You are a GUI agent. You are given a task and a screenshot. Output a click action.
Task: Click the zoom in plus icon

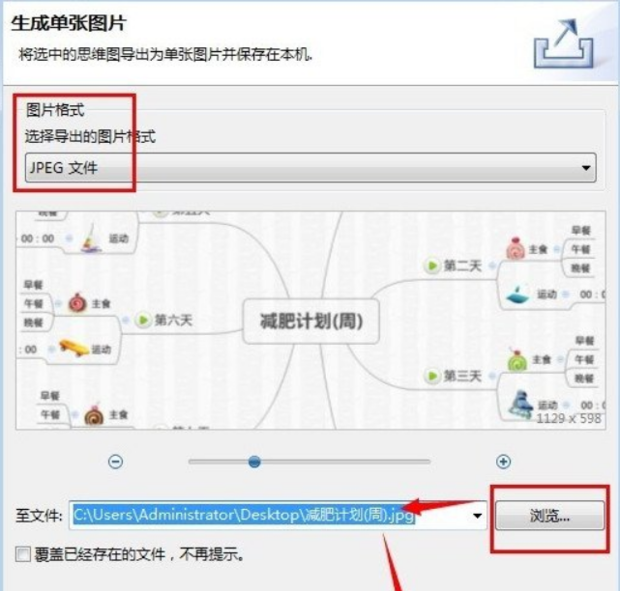point(503,461)
